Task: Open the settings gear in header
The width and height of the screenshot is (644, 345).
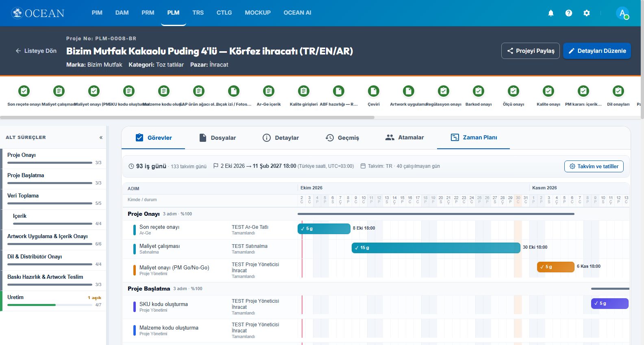Action: pos(587,13)
